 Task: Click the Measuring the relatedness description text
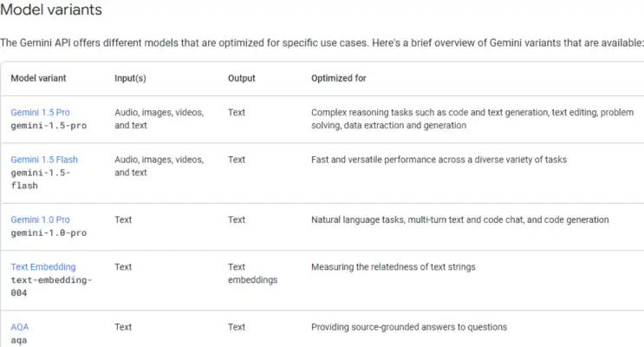click(393, 267)
